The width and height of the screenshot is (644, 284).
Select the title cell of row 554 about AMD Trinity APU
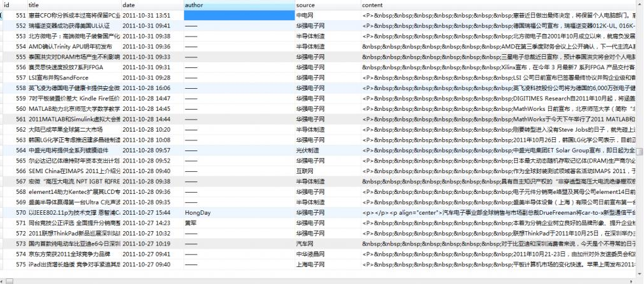[x=73, y=46]
